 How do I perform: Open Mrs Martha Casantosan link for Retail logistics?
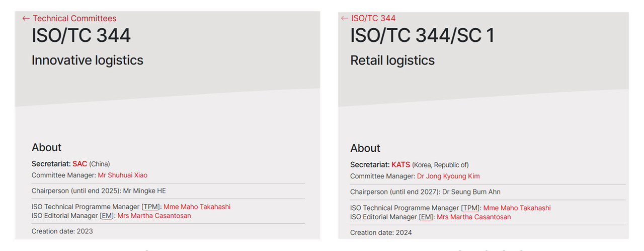pyautogui.click(x=473, y=217)
